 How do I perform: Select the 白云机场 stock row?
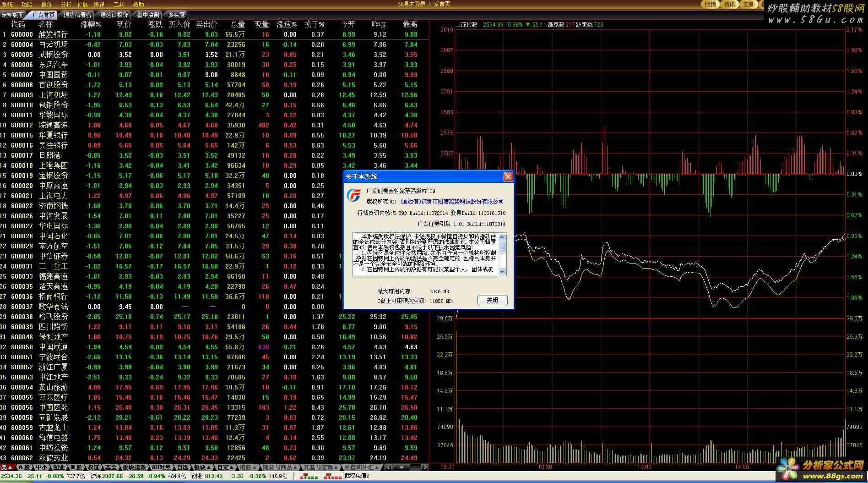[214, 44]
